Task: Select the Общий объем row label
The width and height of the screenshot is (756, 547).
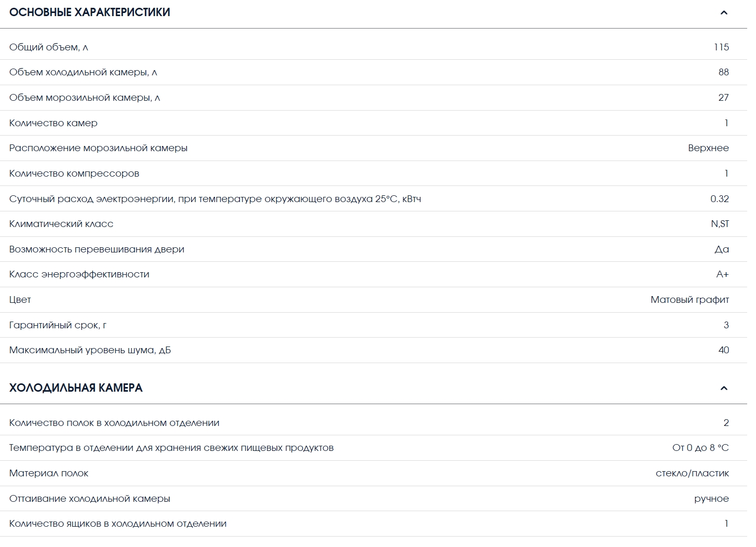Action: (49, 47)
